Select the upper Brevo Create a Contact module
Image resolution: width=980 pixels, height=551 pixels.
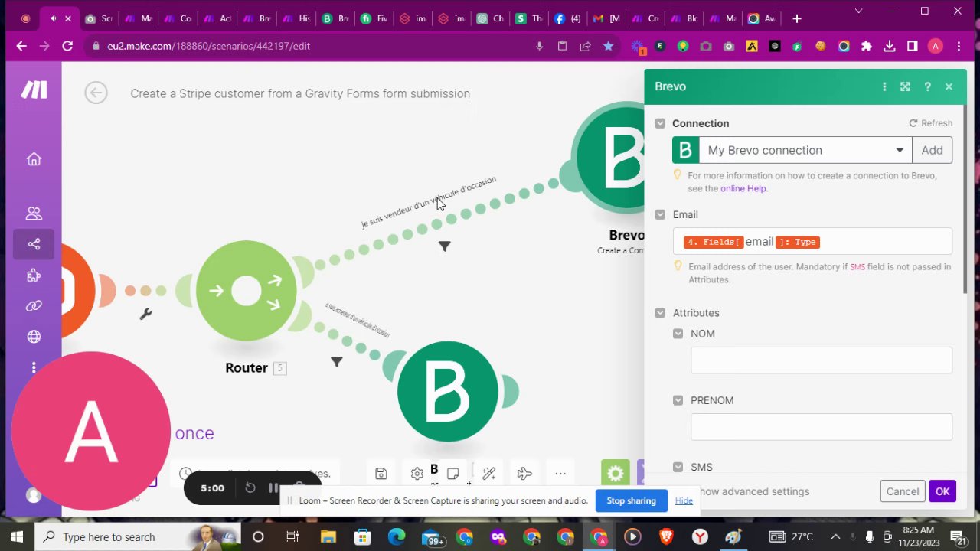[609, 159]
